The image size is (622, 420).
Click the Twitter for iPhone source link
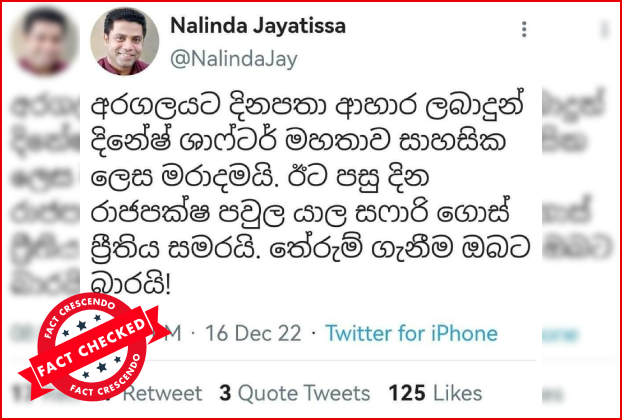tap(411, 334)
